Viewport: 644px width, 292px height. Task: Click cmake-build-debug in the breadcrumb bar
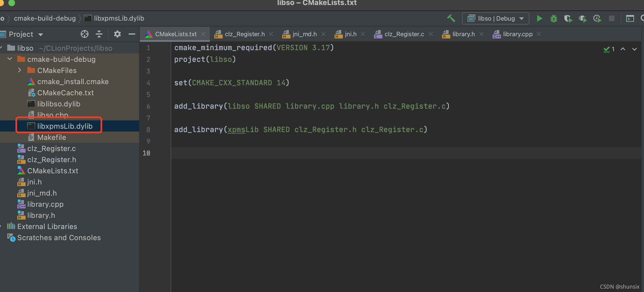pyautogui.click(x=45, y=18)
